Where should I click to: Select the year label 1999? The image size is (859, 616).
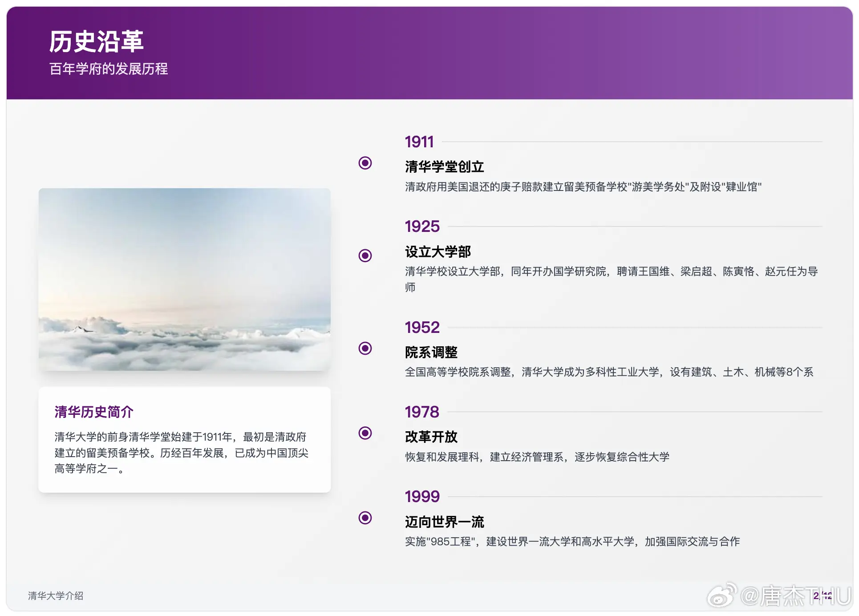[x=422, y=497]
